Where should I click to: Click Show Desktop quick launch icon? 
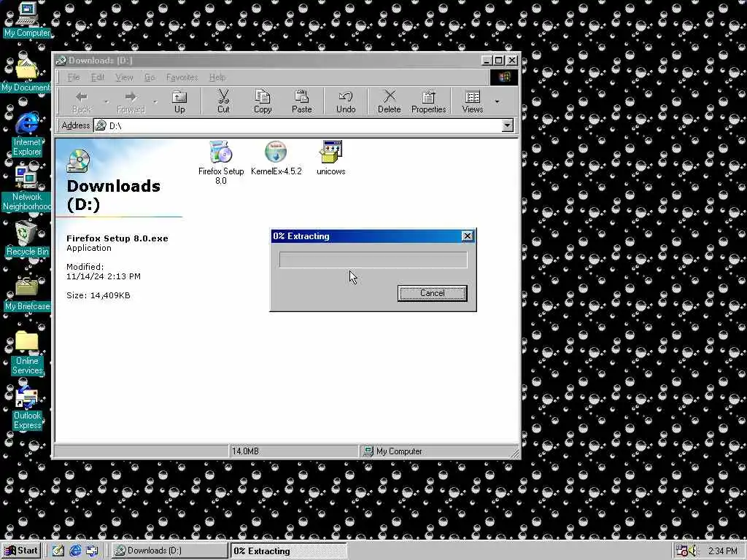(58, 551)
